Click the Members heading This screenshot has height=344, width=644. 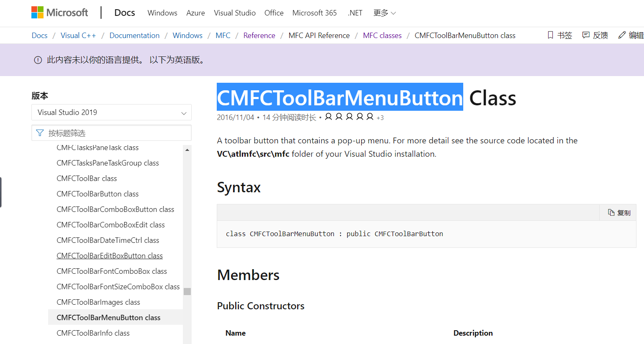pyautogui.click(x=248, y=275)
